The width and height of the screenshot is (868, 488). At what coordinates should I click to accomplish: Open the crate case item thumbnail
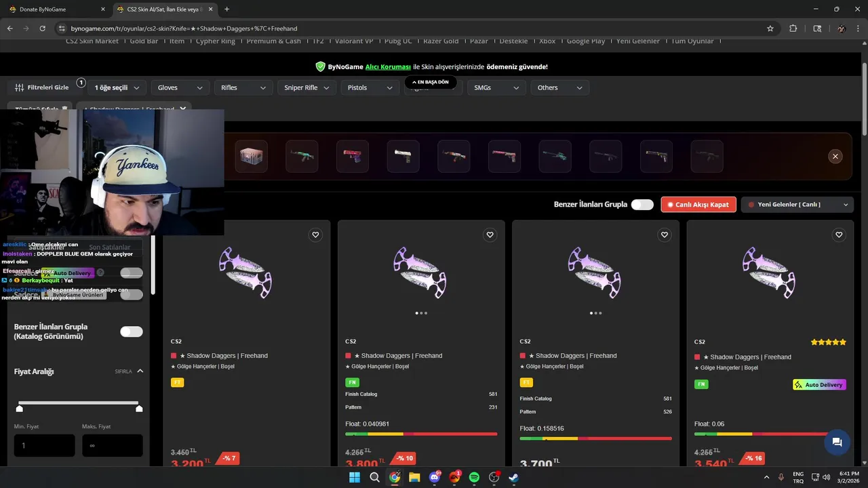(x=252, y=156)
